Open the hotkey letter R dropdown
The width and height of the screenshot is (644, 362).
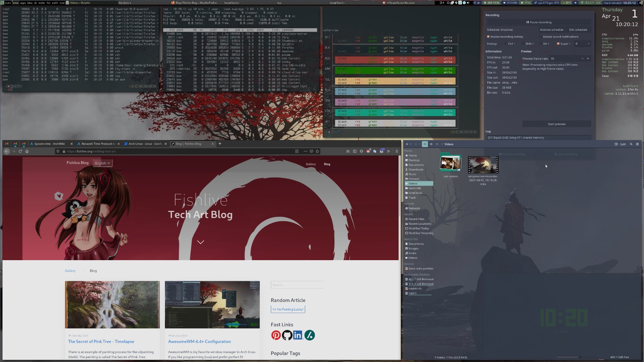(582, 44)
